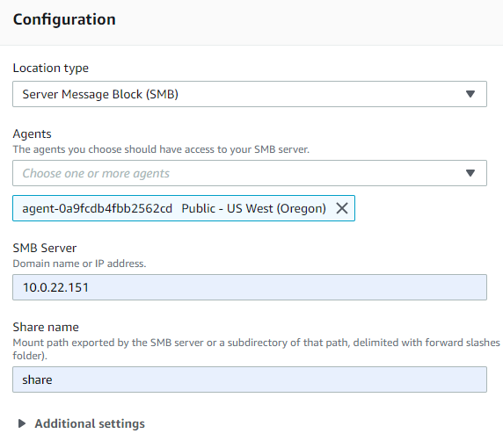Expand the Additional settings triangle
This screenshot has width=503, height=448.
tap(22, 423)
